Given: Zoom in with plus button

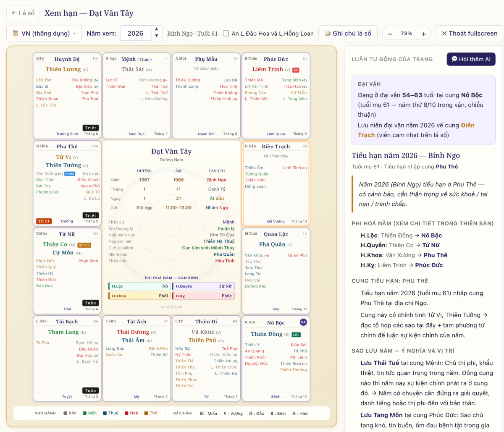Looking at the screenshot, I should [x=424, y=34].
